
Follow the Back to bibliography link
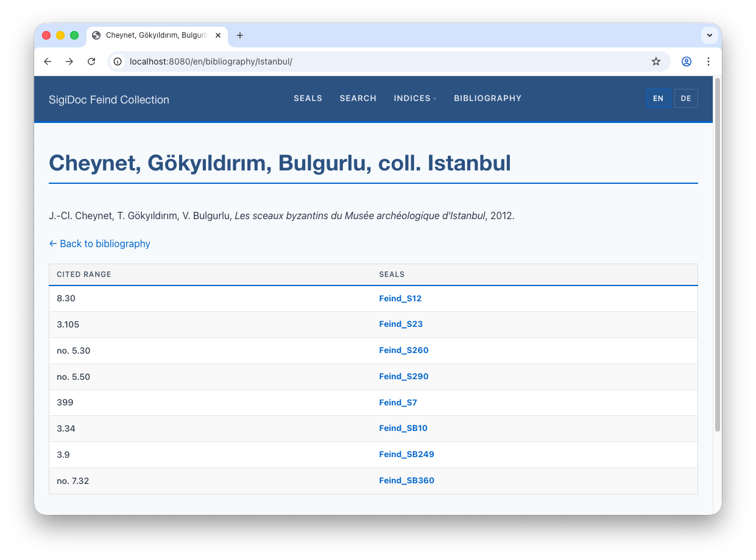[99, 243]
